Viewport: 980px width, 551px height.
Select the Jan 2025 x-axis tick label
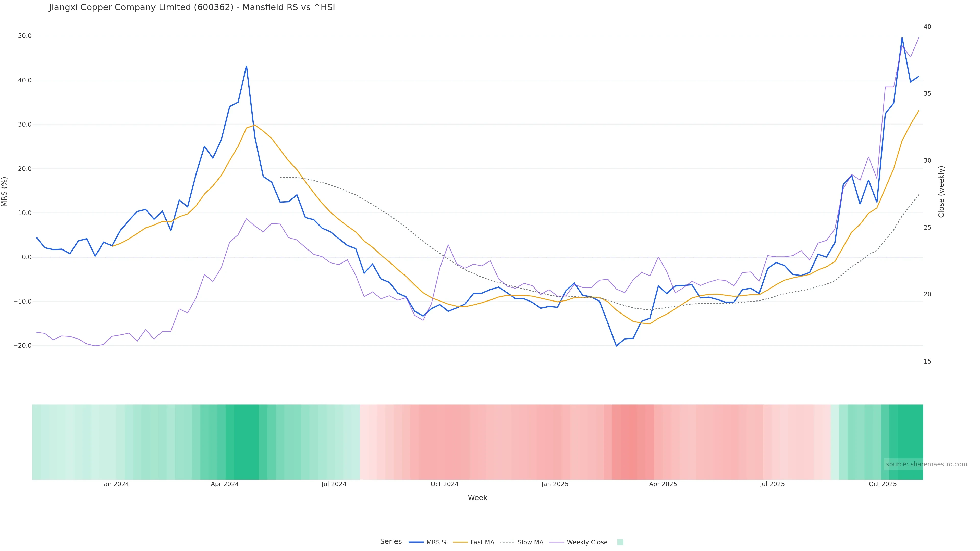555,484
